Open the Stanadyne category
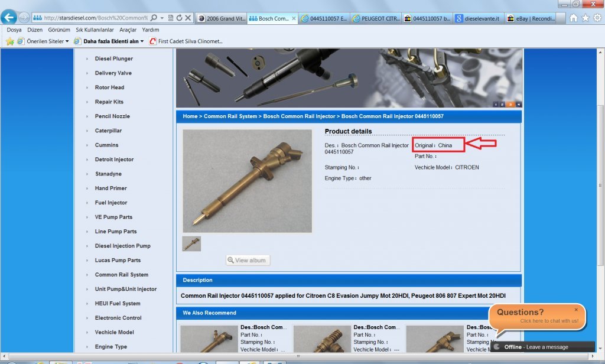Viewport: 605px width, 364px height. tap(108, 174)
